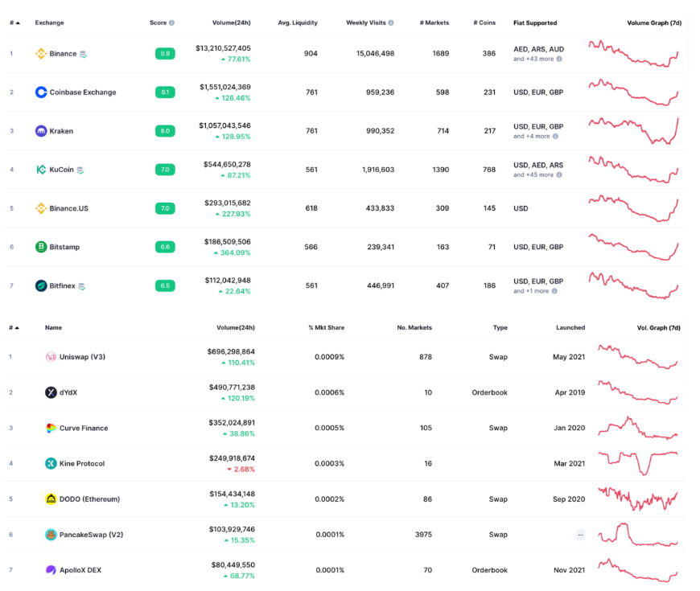Click info icon beside Binance's +43 more
Viewport: 700px width, 591px height.
coord(559,59)
